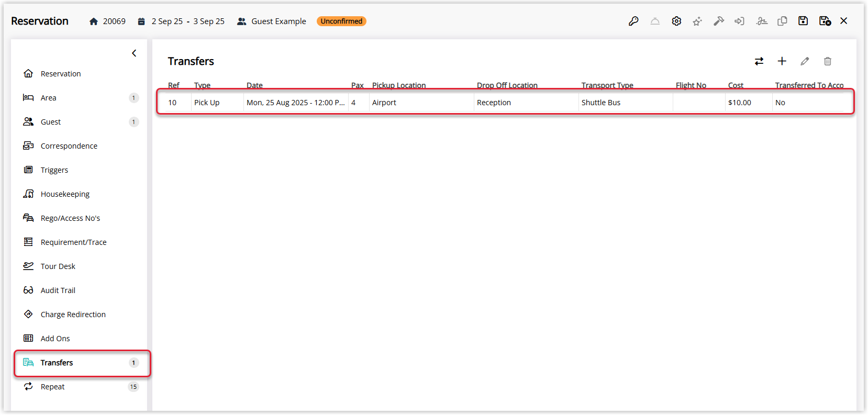The width and height of the screenshot is (868, 415).
Task: Click the Transferred To Acco column header
Action: click(809, 85)
